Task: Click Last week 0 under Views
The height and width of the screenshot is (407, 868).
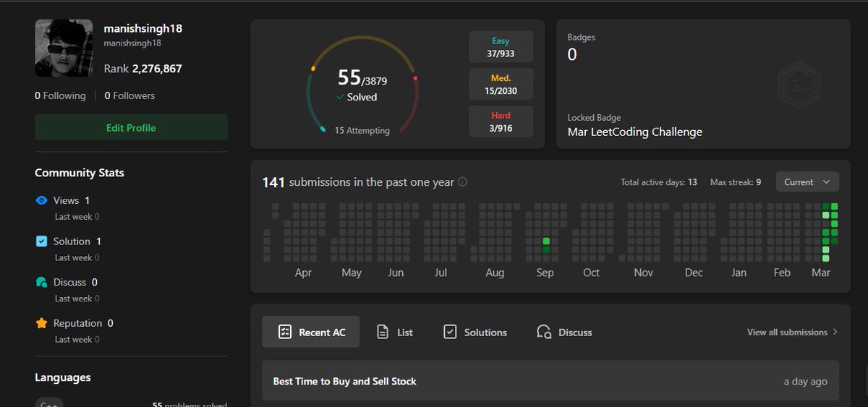Action: [x=77, y=216]
